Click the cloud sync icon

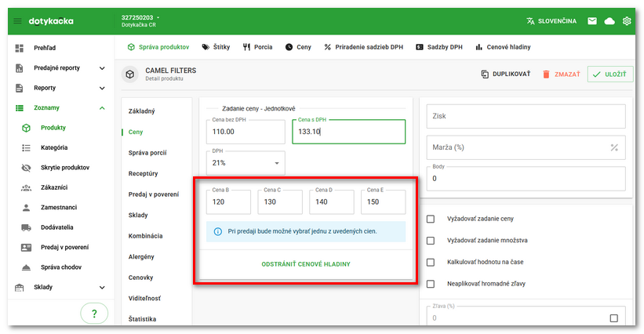coord(609,21)
